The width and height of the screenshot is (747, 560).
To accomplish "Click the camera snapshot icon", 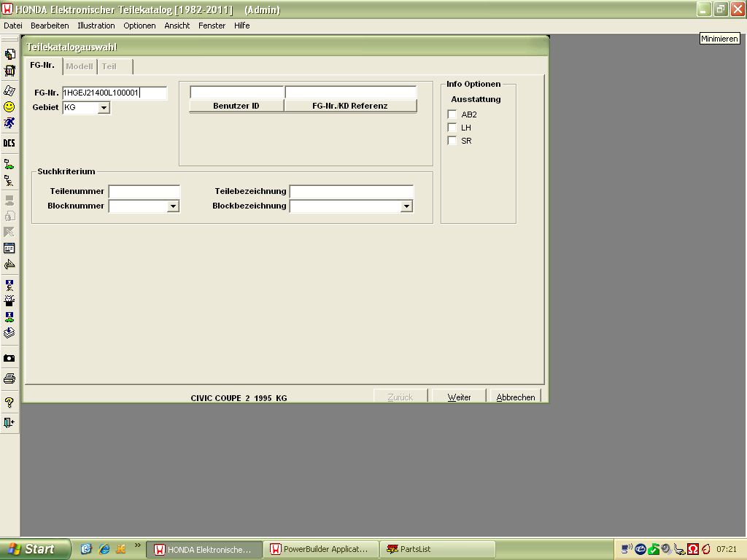I will point(9,358).
